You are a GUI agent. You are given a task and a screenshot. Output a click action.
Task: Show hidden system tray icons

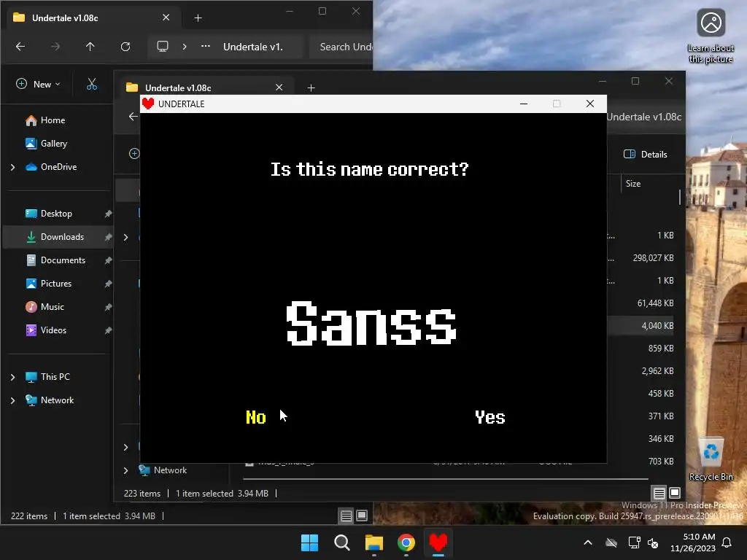click(x=588, y=542)
